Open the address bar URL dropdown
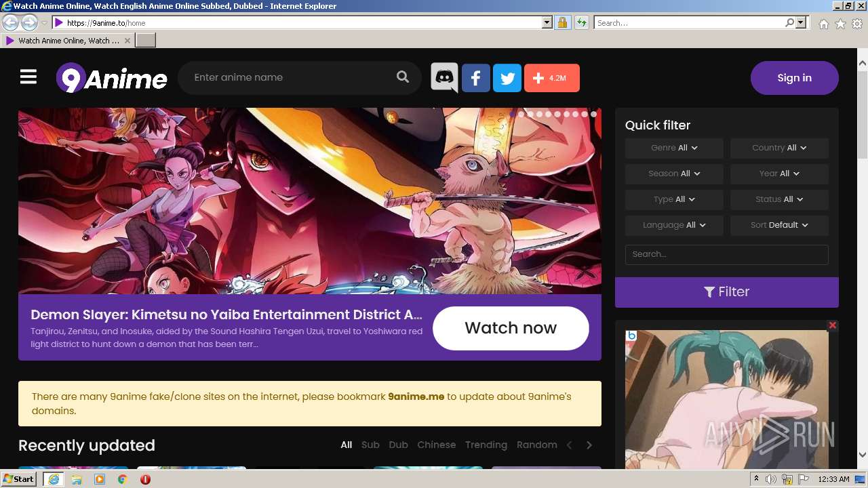This screenshot has width=868, height=488. 547,22
